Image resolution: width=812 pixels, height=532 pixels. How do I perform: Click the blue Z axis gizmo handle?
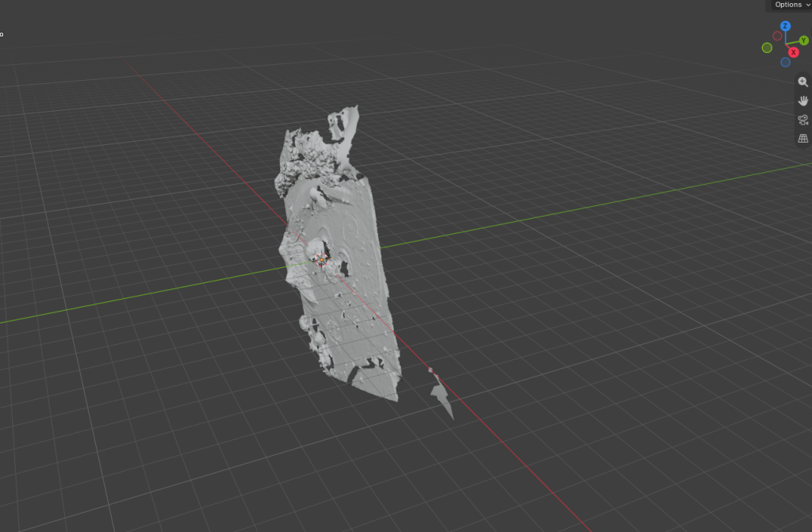coord(785,26)
